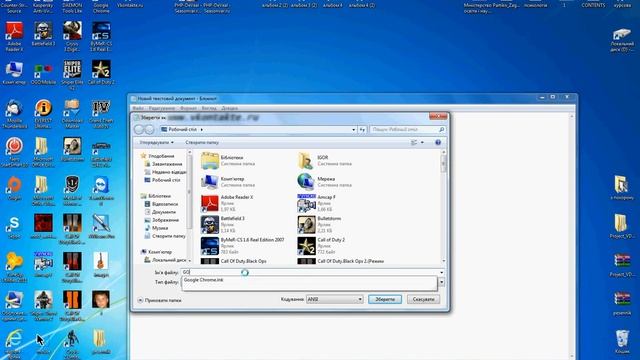Select the Bulletstorm shortcut in the file list
The height and width of the screenshot is (360, 640).
(x=320, y=224)
